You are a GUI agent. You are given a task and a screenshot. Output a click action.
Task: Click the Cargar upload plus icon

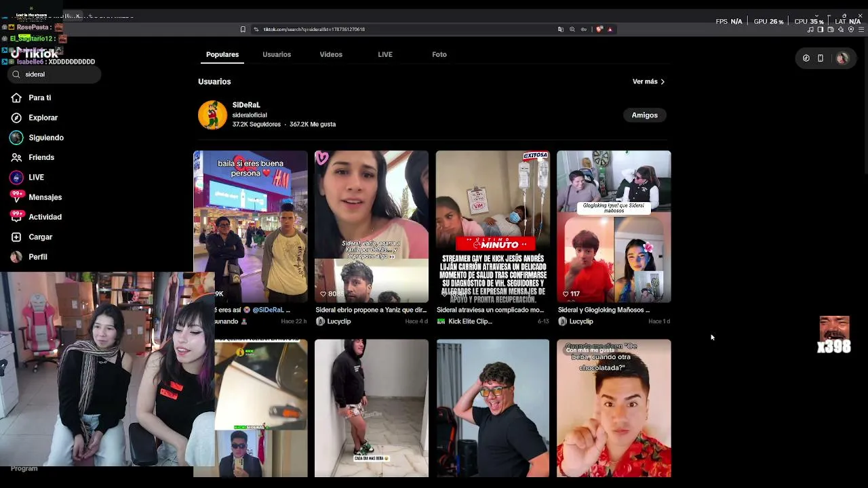pos(16,237)
